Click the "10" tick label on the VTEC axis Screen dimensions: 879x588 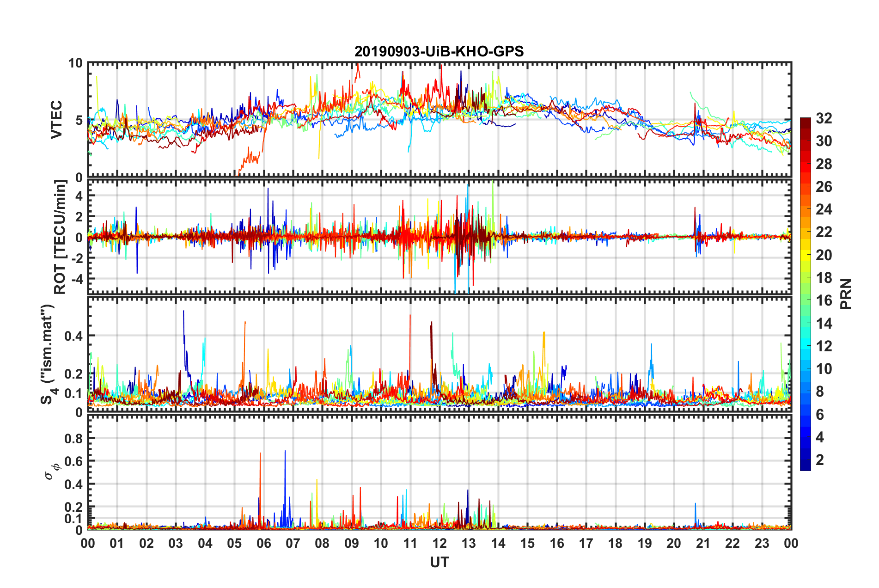pyautogui.click(x=75, y=63)
